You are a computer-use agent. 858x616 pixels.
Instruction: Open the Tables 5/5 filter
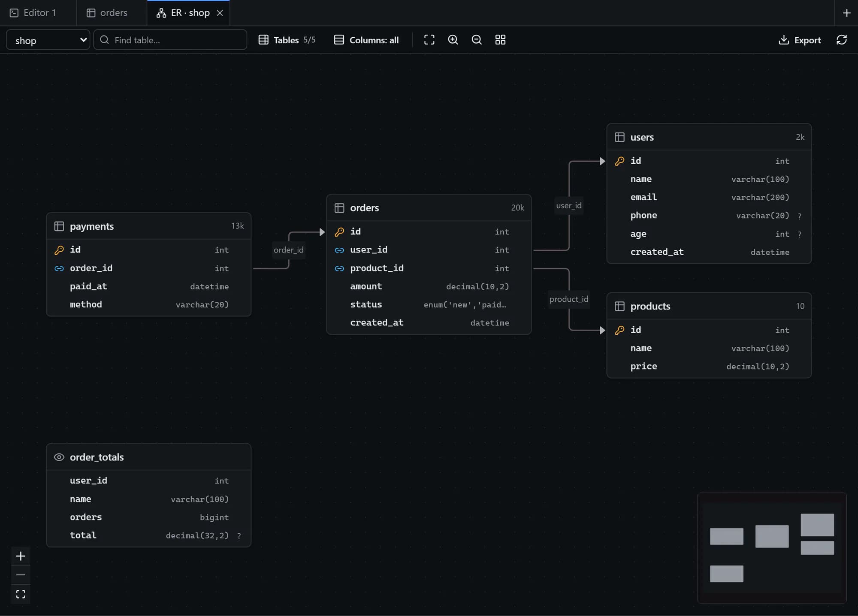pyautogui.click(x=287, y=40)
